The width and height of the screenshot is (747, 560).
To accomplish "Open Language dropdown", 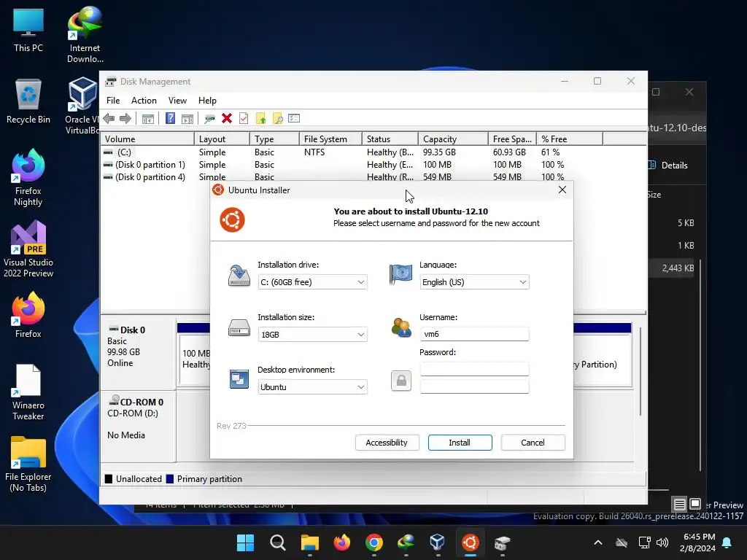I will point(474,282).
